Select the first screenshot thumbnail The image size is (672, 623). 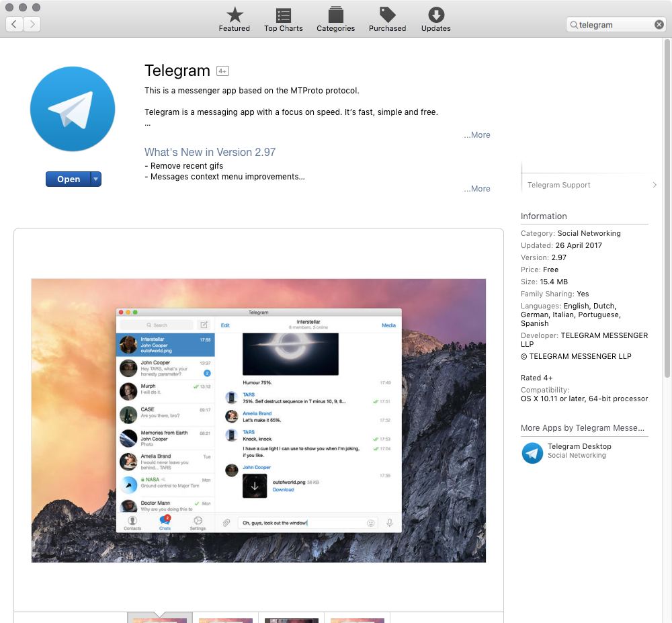[x=159, y=618]
